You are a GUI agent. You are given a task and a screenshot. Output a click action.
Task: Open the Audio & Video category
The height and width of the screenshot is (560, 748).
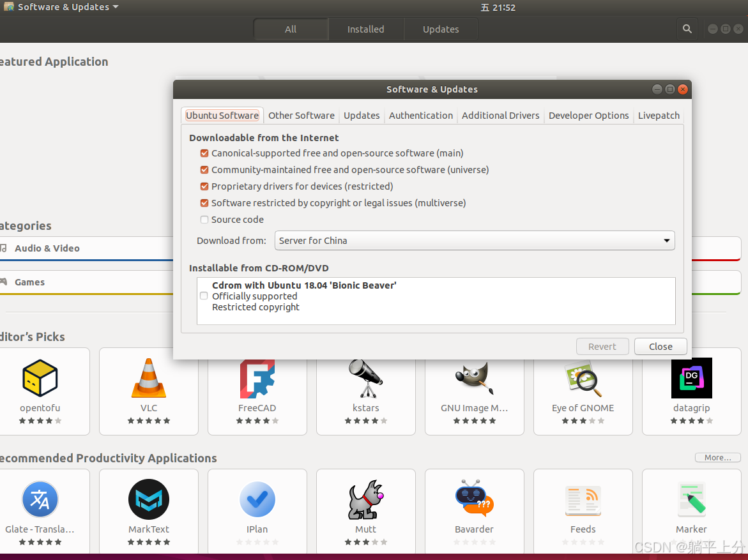(x=86, y=248)
